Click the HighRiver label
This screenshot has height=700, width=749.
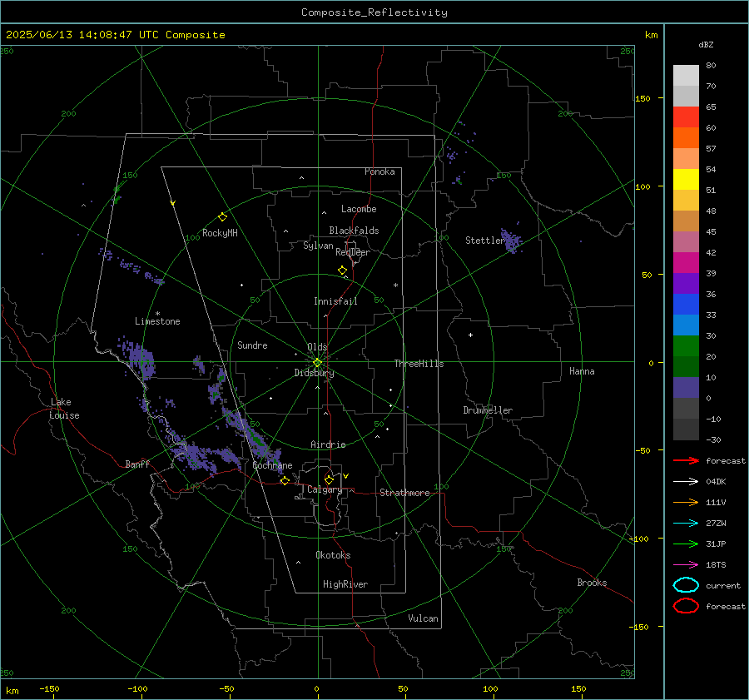(x=345, y=584)
